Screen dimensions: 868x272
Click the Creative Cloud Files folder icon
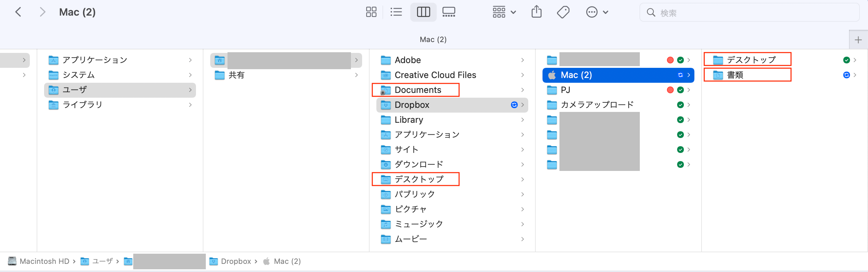click(386, 75)
